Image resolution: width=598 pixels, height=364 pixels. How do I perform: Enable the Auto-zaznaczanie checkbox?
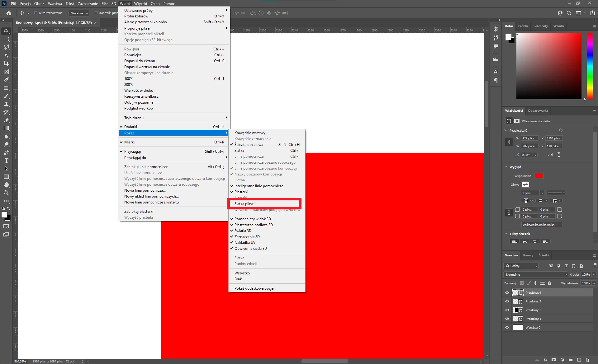[x=36, y=13]
